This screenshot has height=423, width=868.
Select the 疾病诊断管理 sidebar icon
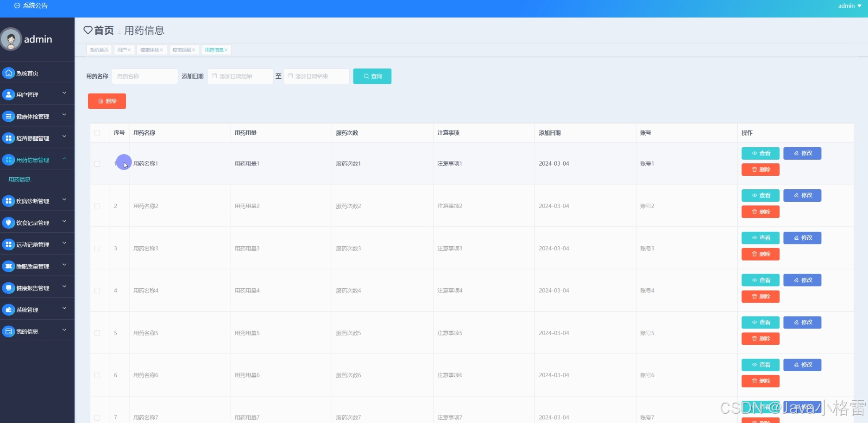click(8, 200)
